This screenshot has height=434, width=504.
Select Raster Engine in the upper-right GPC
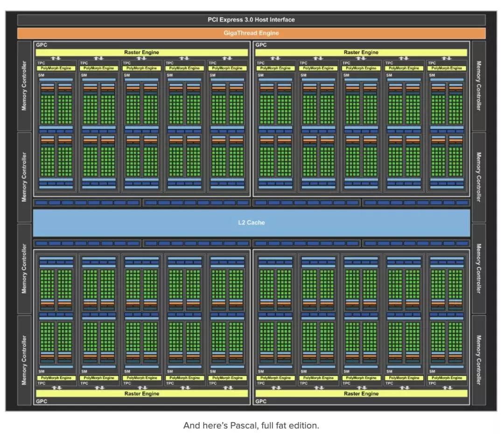[361, 52]
